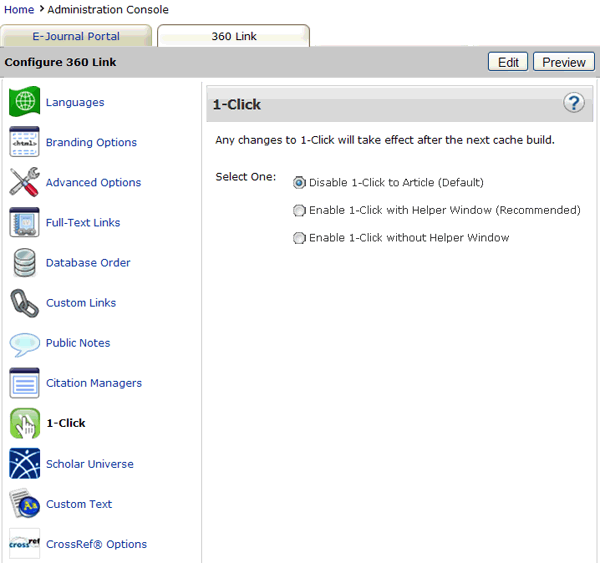Click the 1-Click panel heading
This screenshot has width=600, height=563.
pyautogui.click(x=237, y=104)
